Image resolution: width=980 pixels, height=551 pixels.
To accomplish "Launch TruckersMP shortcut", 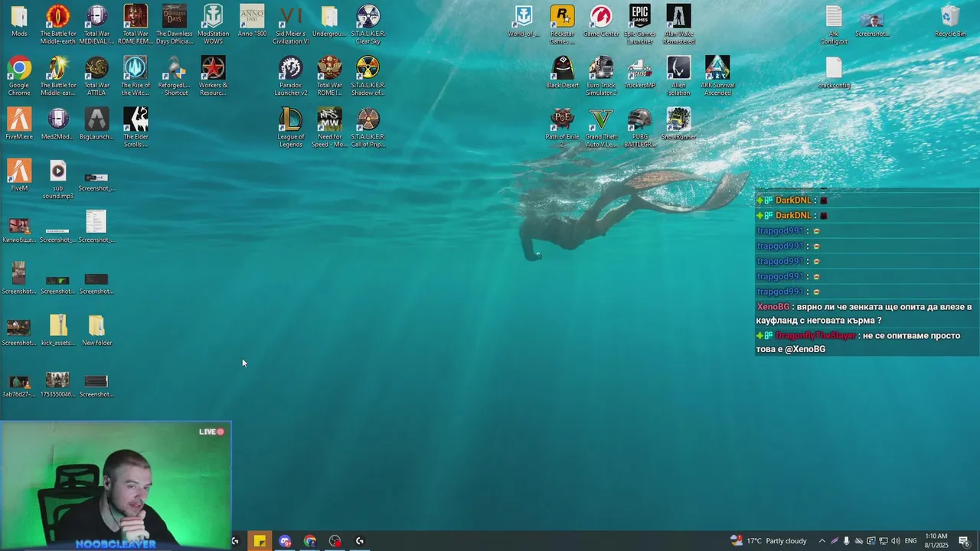I will [640, 72].
